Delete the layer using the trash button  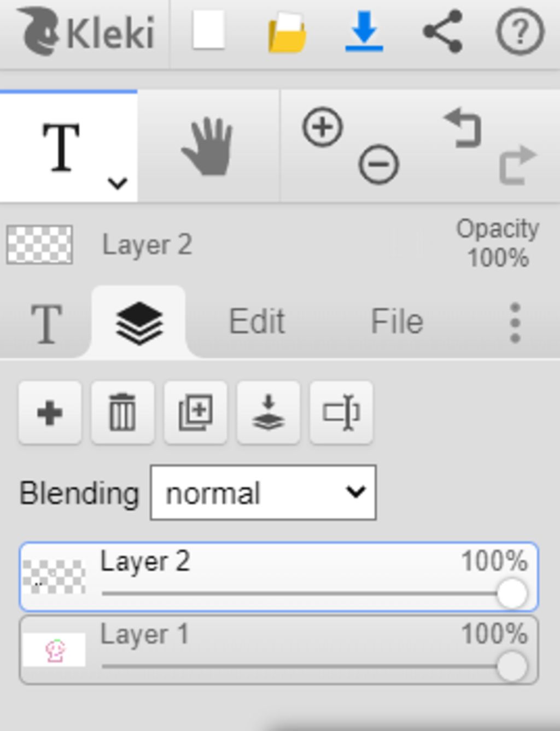tap(122, 413)
